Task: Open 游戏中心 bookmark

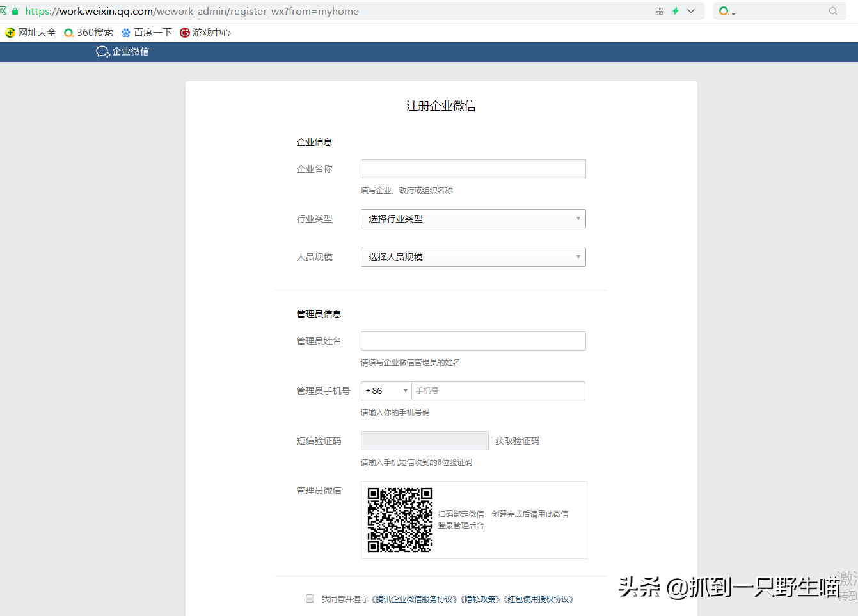Action: pyautogui.click(x=205, y=33)
